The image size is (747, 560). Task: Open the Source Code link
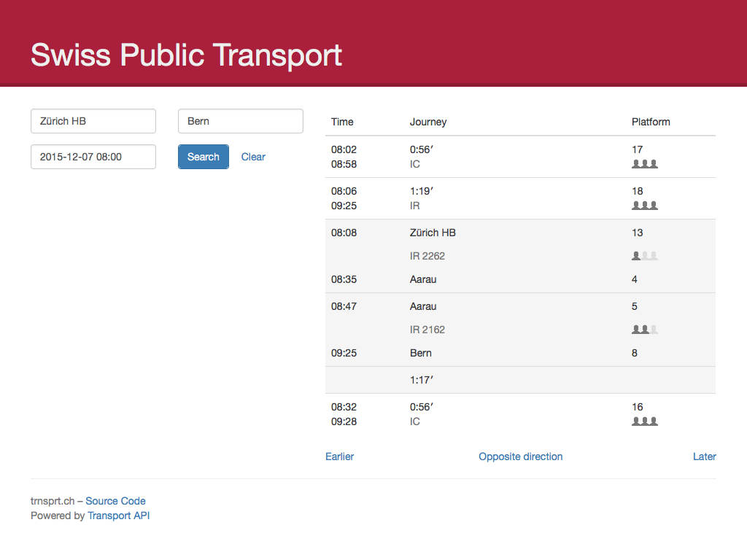point(115,501)
